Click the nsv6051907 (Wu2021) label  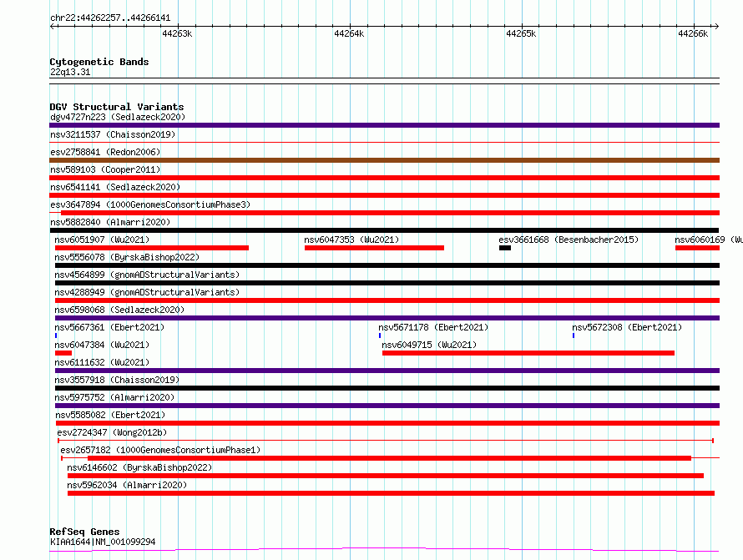[x=102, y=240]
